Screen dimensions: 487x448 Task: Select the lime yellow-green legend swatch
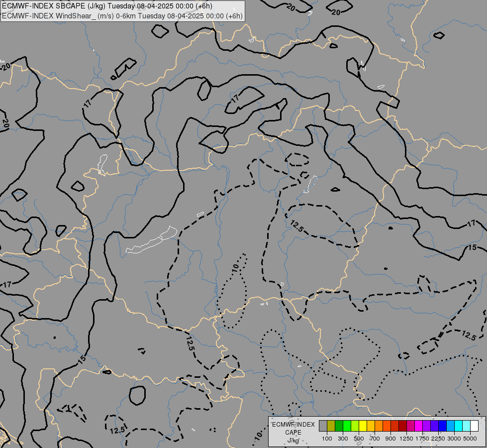[355, 426]
